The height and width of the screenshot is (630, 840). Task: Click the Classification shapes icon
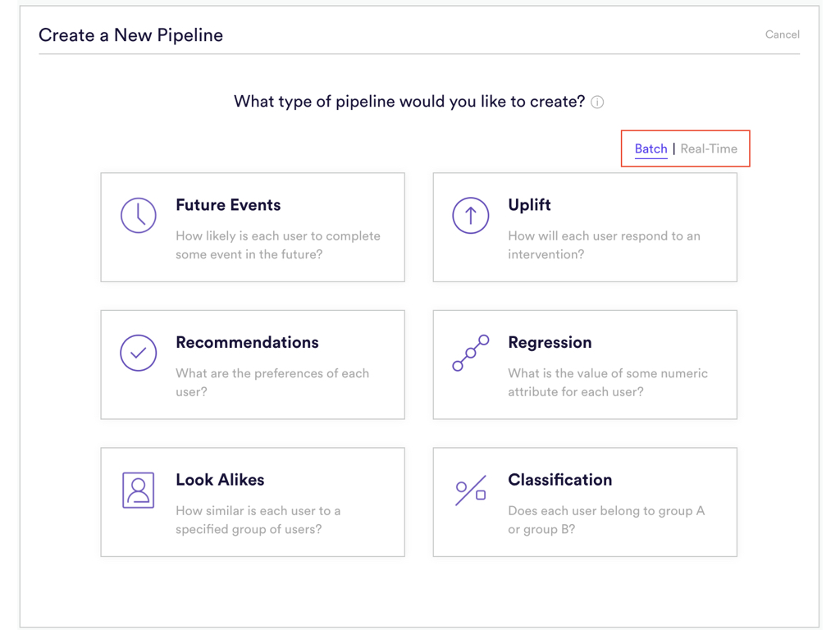click(470, 491)
